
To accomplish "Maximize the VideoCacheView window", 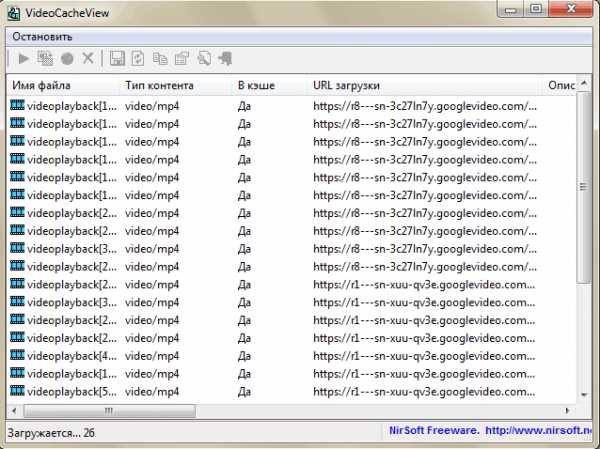I will tap(536, 9).
